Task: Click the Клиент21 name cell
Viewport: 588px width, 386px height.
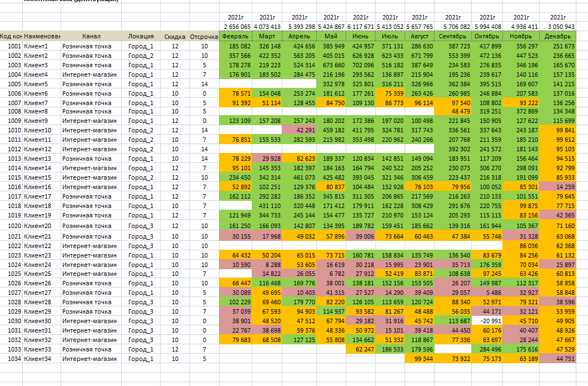Action: pos(42,236)
